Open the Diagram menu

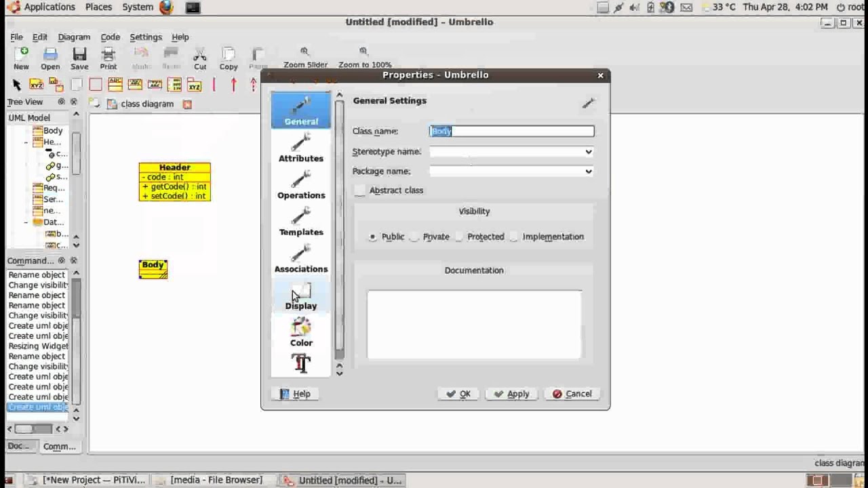click(x=74, y=37)
